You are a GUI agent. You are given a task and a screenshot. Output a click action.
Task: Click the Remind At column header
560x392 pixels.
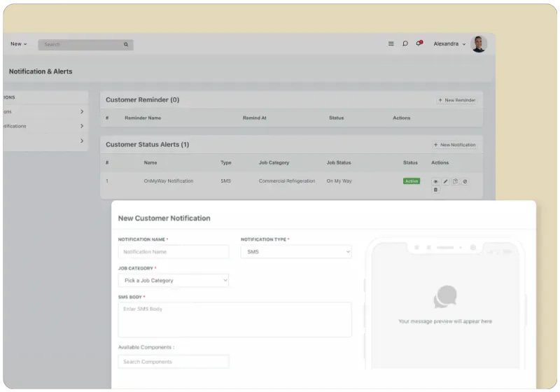[254, 118]
